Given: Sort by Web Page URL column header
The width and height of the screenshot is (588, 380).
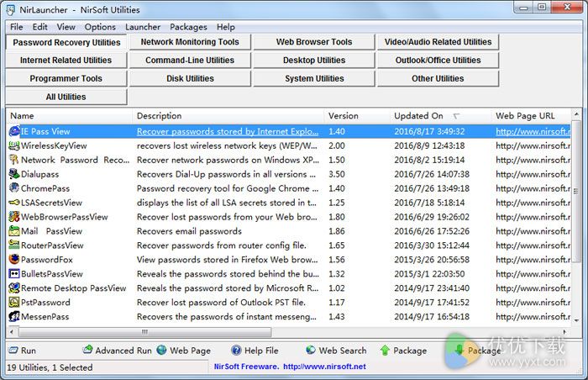Looking at the screenshot, I should click(531, 116).
